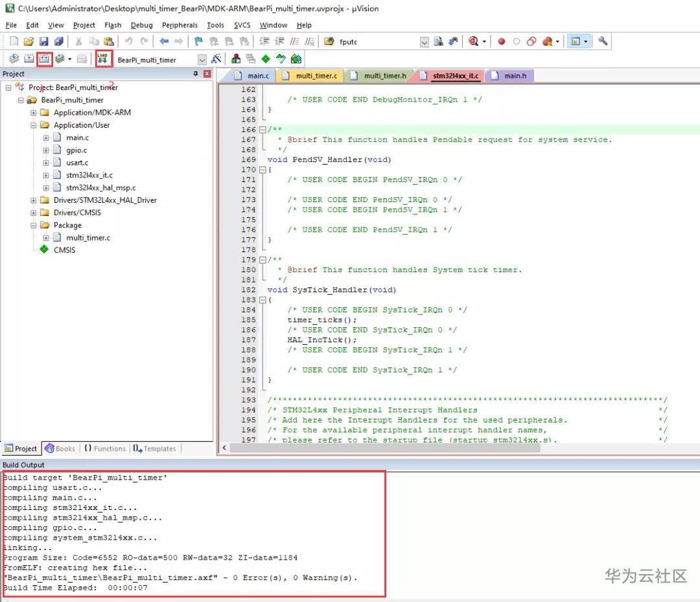
Task: Open the Peripherals menu
Action: click(x=180, y=25)
